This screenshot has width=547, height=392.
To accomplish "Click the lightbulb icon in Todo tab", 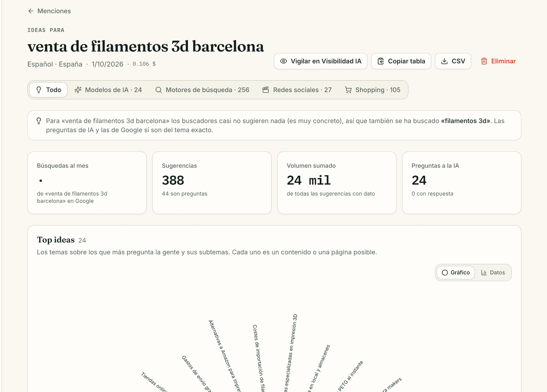I will point(39,90).
